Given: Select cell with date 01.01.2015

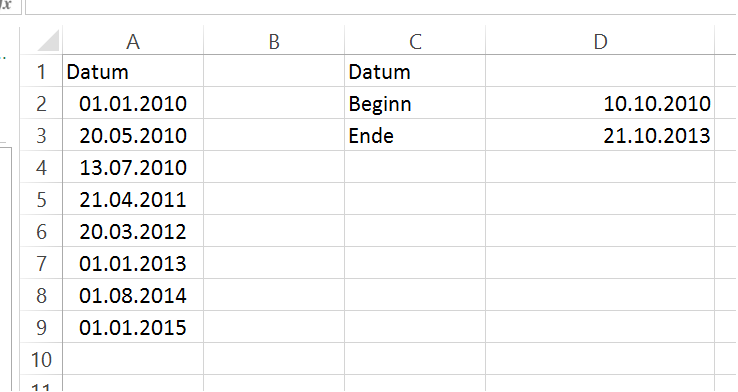Looking at the screenshot, I should (x=133, y=328).
